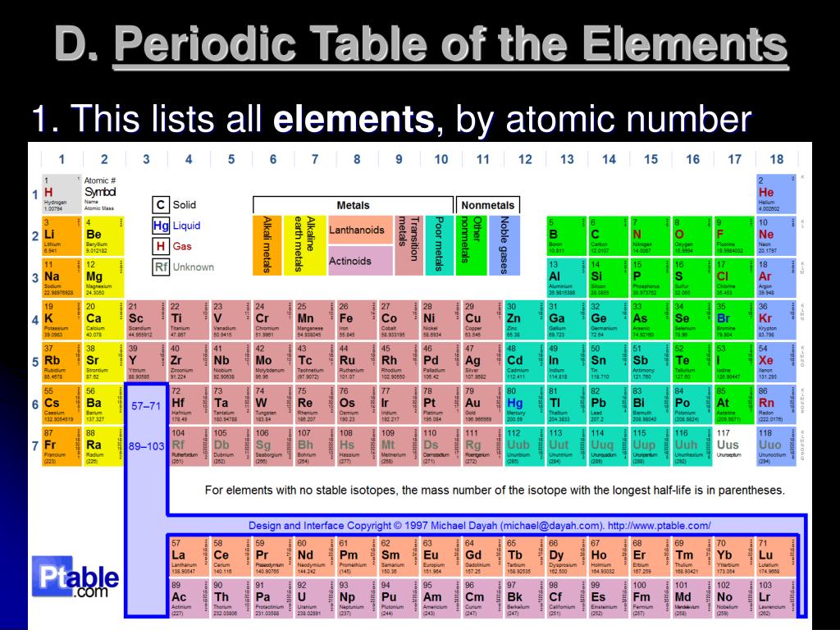Select the Tungsten (W) element cell
Screen dimensions: 840x630
click(272, 404)
